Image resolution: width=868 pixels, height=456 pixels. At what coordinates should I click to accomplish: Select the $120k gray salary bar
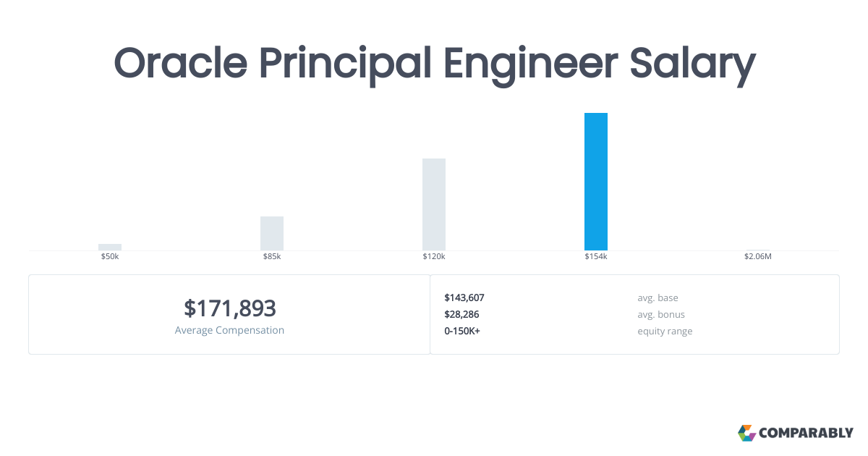pos(434,204)
